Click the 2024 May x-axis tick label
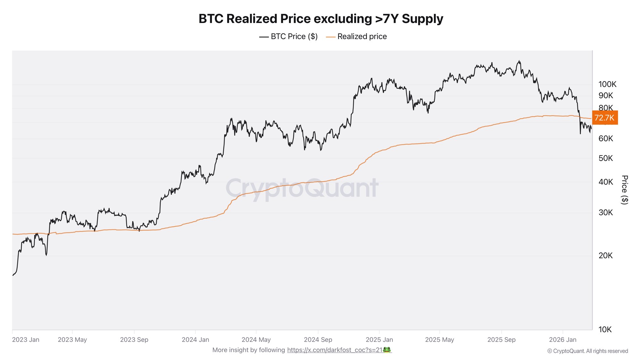644x362 pixels. pyautogui.click(x=256, y=340)
